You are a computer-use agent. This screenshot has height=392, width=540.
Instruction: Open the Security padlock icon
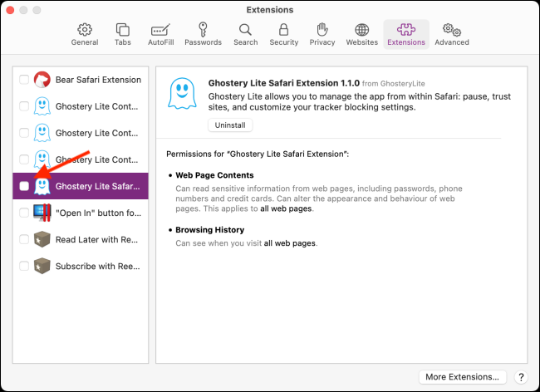click(x=283, y=30)
